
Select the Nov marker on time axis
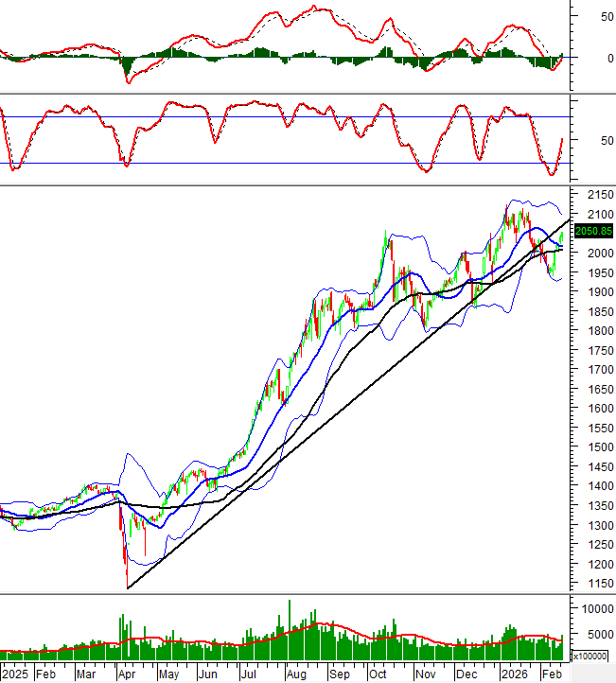423,675
